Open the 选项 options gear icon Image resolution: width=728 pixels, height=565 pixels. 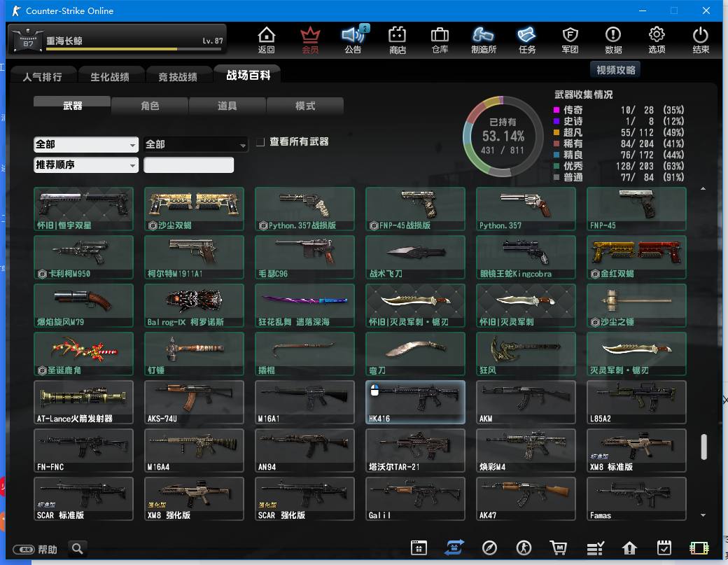(657, 40)
